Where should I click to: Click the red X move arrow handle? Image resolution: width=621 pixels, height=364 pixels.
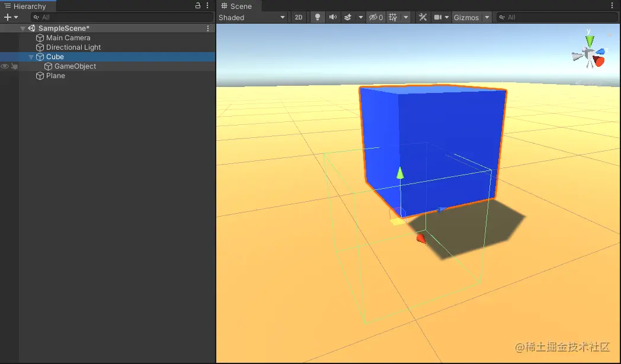[421, 238]
